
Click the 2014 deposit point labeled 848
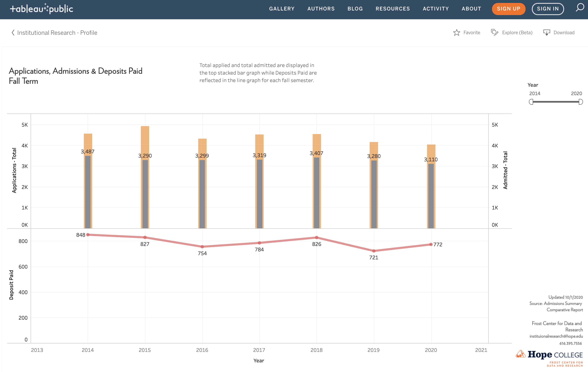coord(88,235)
